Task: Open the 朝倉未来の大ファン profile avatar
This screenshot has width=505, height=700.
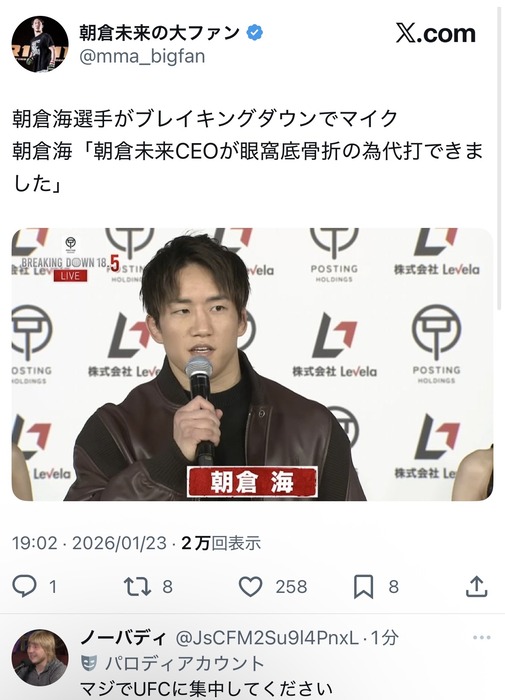Action: pos(40,44)
